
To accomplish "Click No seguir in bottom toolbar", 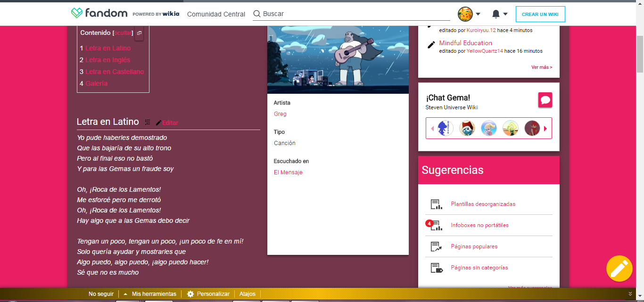I will pos(101,294).
